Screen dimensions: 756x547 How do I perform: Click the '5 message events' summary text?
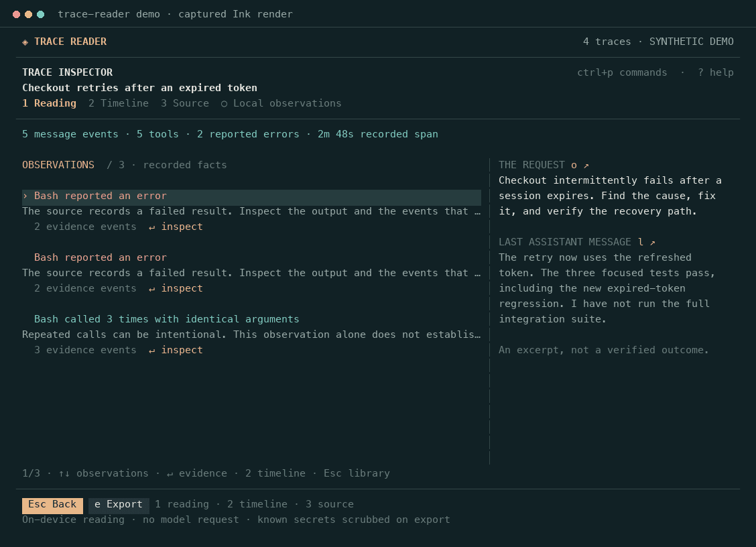coord(70,134)
